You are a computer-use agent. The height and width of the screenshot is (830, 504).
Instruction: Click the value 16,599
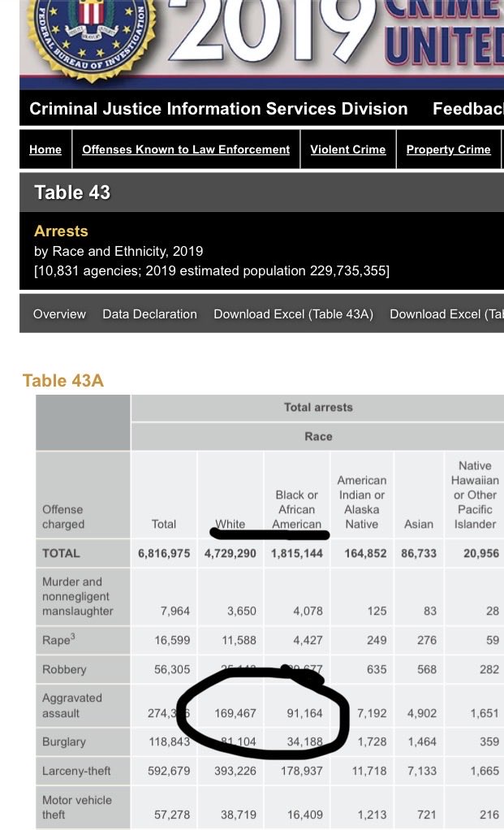tap(172, 640)
